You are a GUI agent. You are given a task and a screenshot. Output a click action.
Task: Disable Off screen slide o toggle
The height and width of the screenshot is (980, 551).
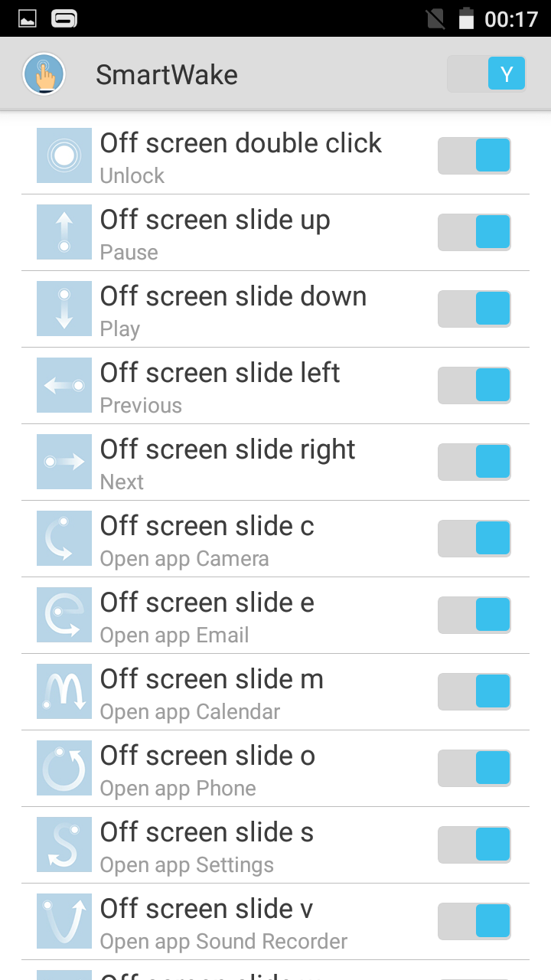[474, 768]
